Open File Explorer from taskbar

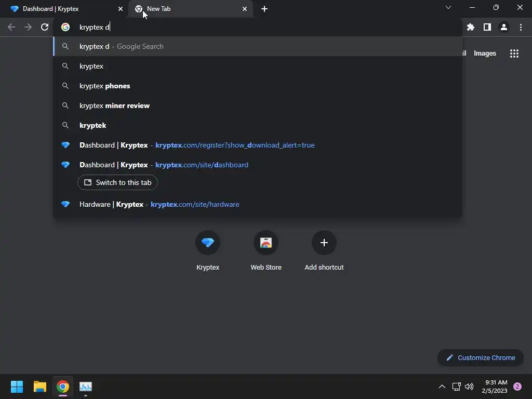pyautogui.click(x=39, y=387)
